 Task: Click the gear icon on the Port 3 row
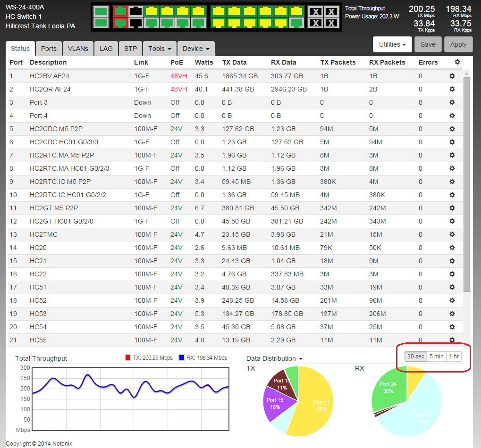(452, 102)
